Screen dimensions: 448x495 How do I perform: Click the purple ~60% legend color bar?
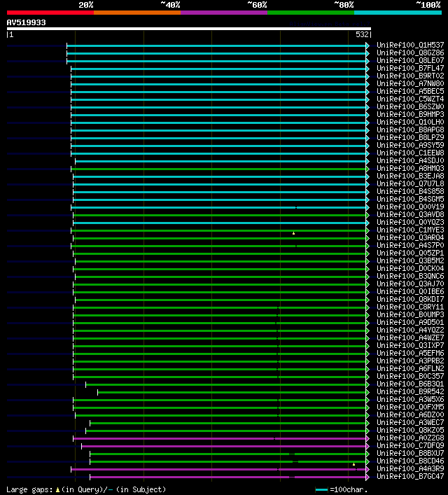pyautogui.click(x=224, y=13)
